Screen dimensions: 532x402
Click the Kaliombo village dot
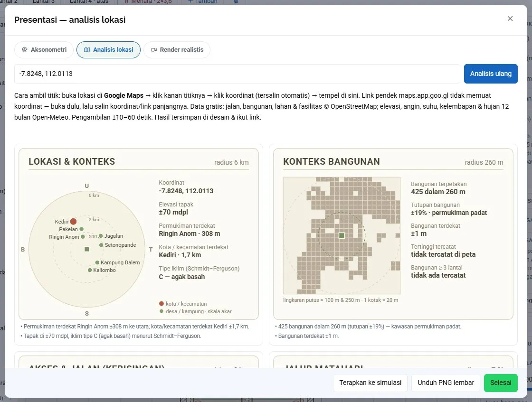point(90,270)
